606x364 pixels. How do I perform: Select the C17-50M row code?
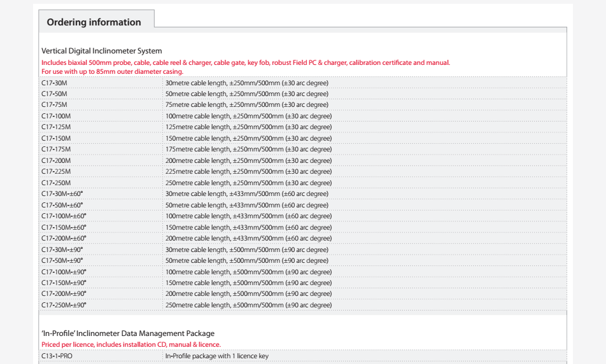pos(54,94)
